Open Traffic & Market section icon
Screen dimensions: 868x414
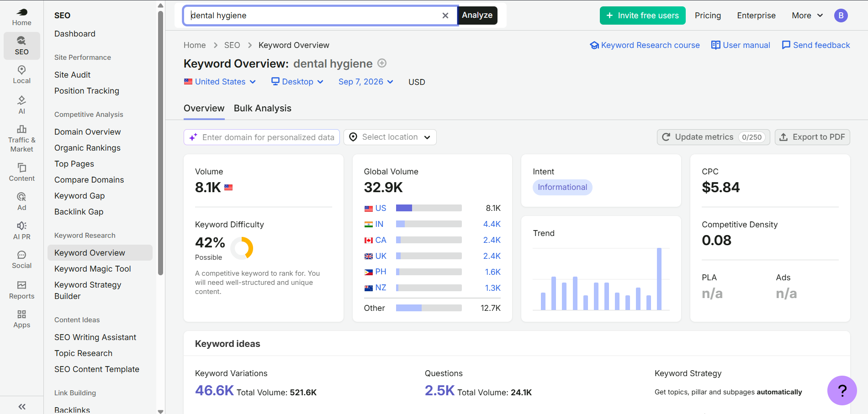(21, 139)
